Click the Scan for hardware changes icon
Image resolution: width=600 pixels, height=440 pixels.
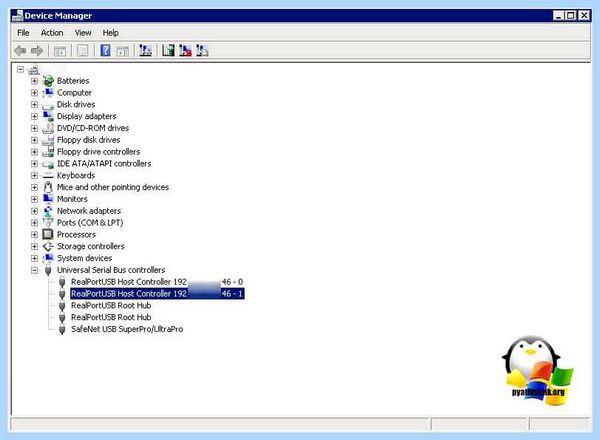pos(145,51)
